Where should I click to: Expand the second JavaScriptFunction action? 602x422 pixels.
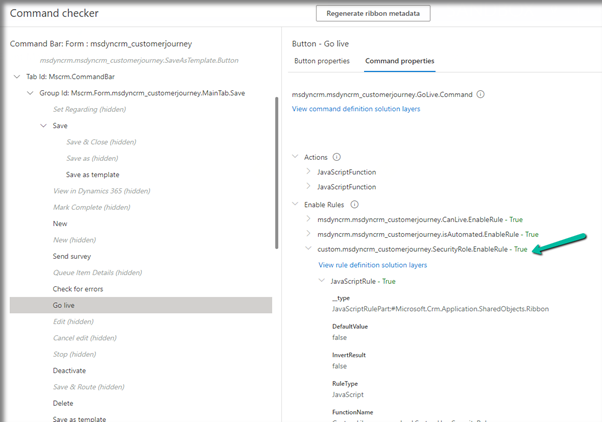pos(308,187)
